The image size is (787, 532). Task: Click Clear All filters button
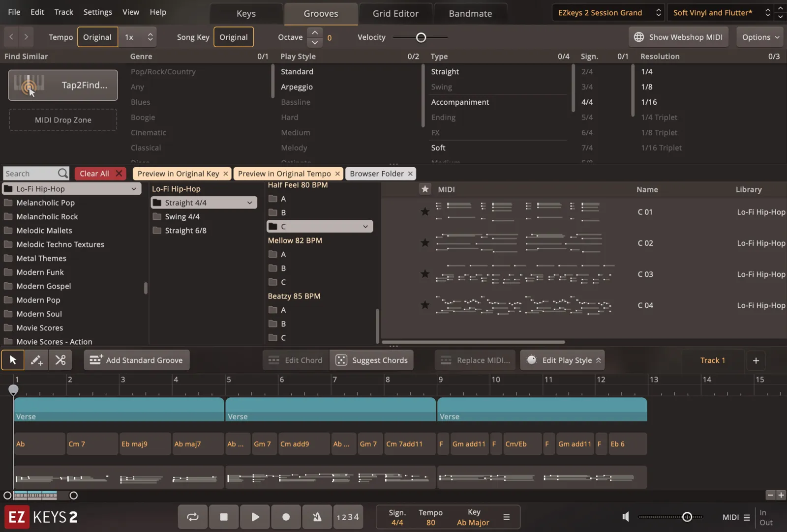click(x=100, y=174)
